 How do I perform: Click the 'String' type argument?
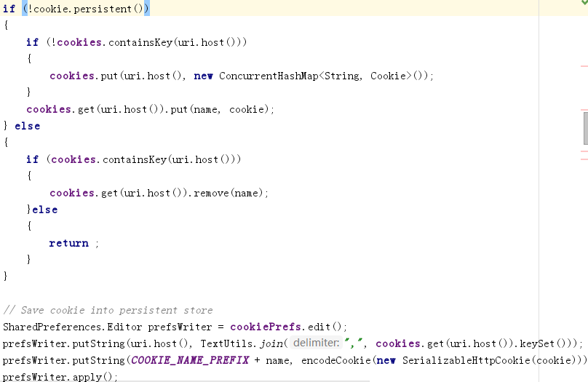click(341, 76)
